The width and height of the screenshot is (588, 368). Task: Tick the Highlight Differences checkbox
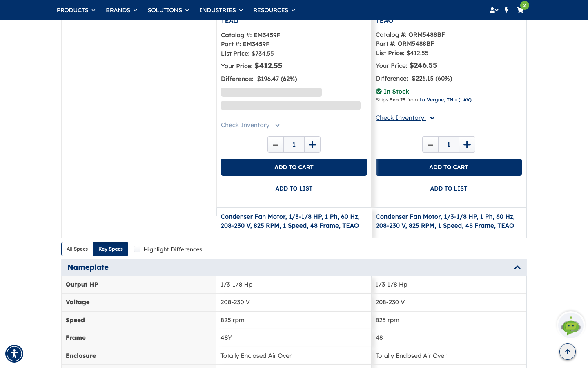pyautogui.click(x=137, y=249)
